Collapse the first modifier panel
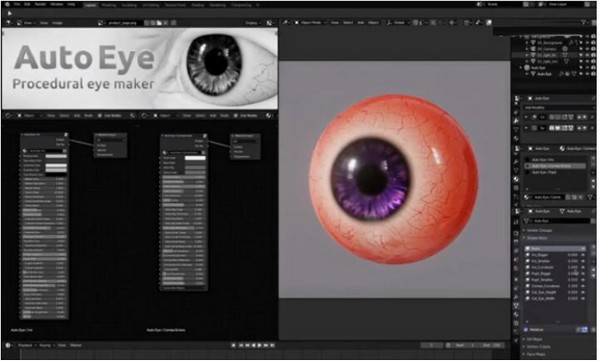This screenshot has height=361, width=600. [527, 117]
